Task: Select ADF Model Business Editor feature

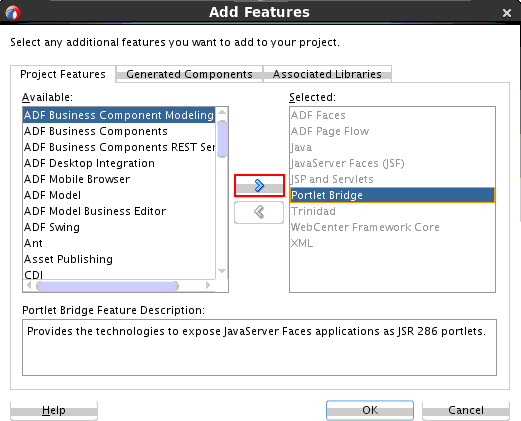Action: coord(119,211)
